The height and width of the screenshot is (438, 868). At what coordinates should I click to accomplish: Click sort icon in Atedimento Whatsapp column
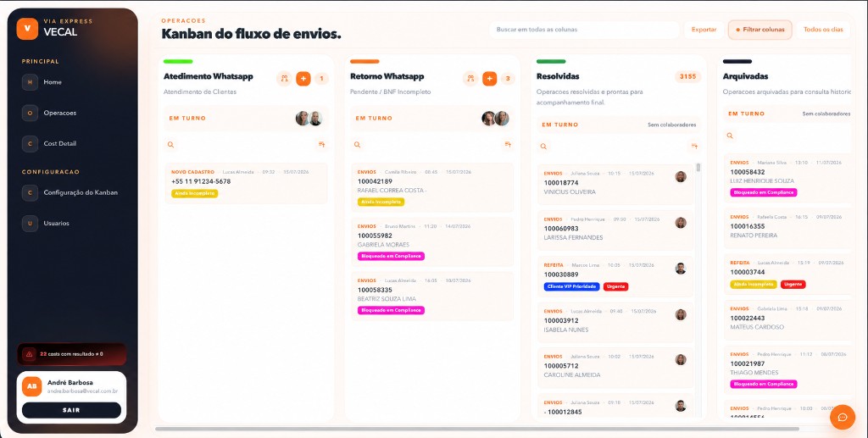tap(321, 144)
